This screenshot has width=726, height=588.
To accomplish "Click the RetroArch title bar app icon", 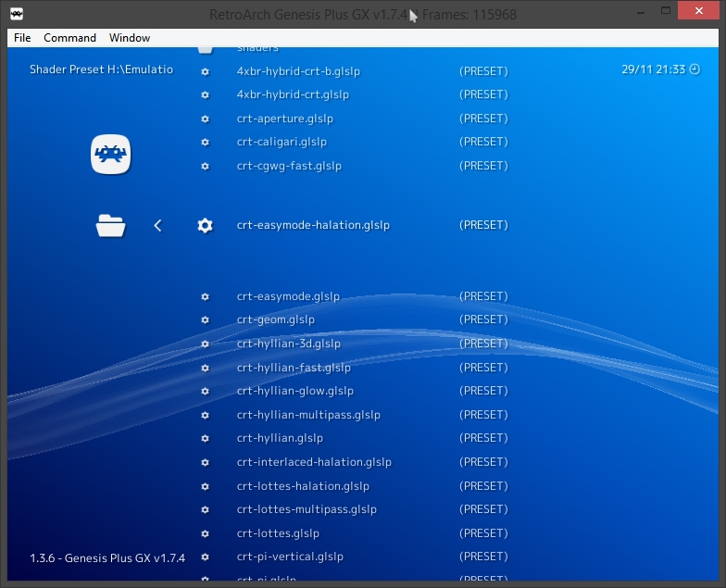I will [17, 14].
